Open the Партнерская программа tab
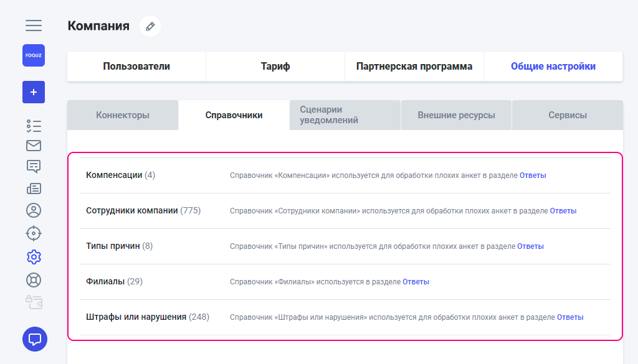Viewport: 638px width, 364px height. tap(414, 67)
